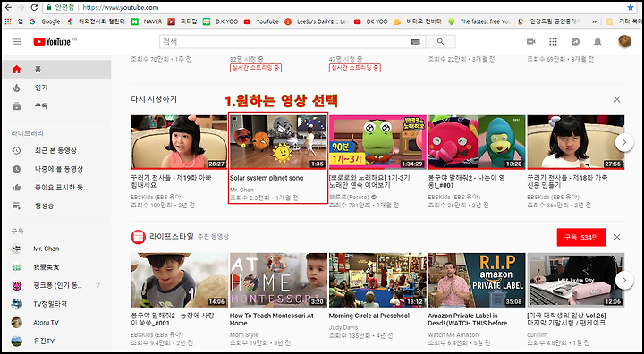Open the 비디오 컨버터 bookmark
The height and width of the screenshot is (354, 644).
click(x=418, y=21)
